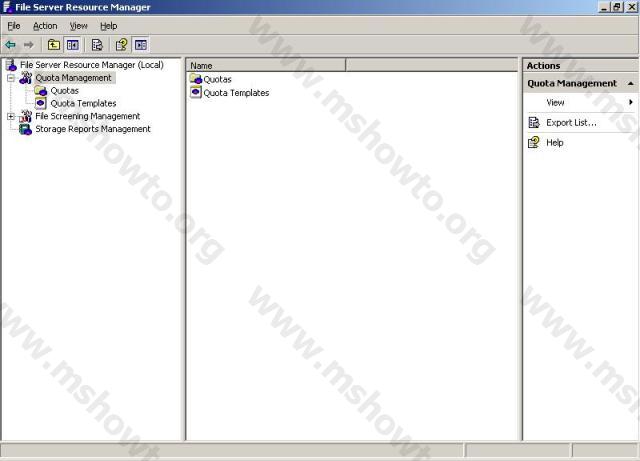Select Storage Reports Management label
Image resolution: width=640 pixels, height=461 pixels.
click(x=93, y=129)
